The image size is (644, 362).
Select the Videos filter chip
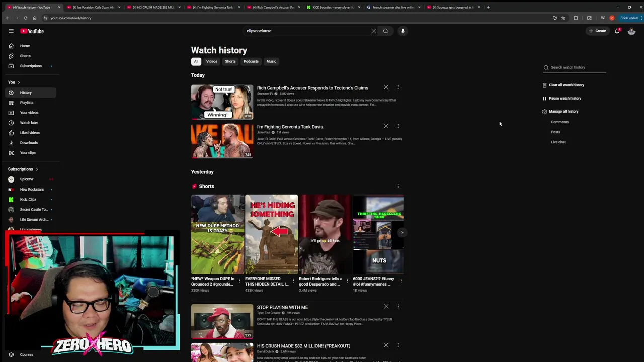[x=212, y=61]
